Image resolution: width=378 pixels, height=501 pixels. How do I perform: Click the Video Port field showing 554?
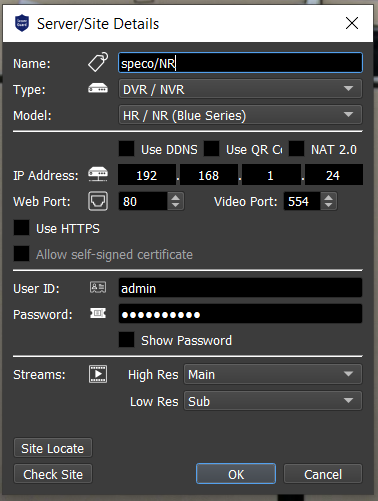[302, 201]
